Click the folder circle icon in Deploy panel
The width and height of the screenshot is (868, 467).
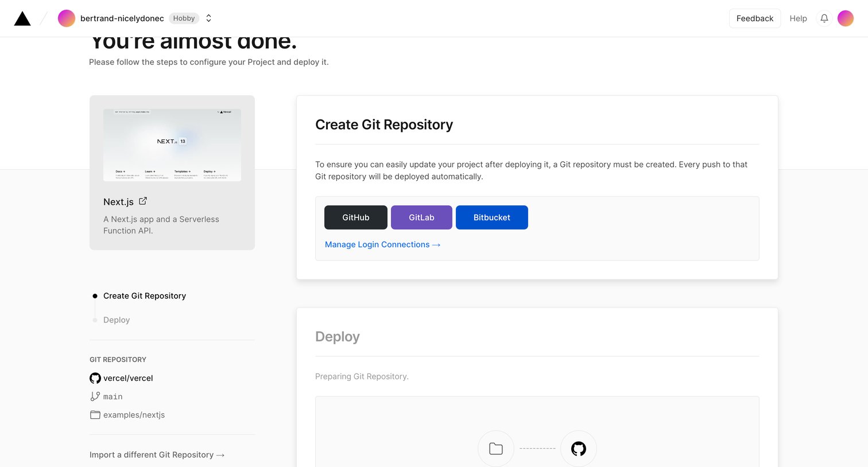(x=496, y=449)
